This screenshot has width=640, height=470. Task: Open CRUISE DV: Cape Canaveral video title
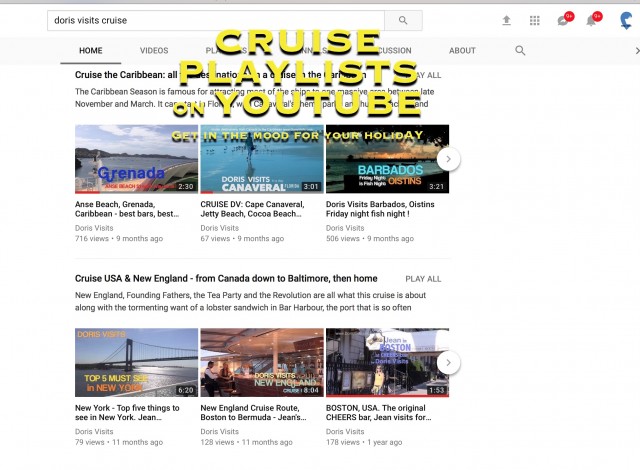(x=252, y=209)
